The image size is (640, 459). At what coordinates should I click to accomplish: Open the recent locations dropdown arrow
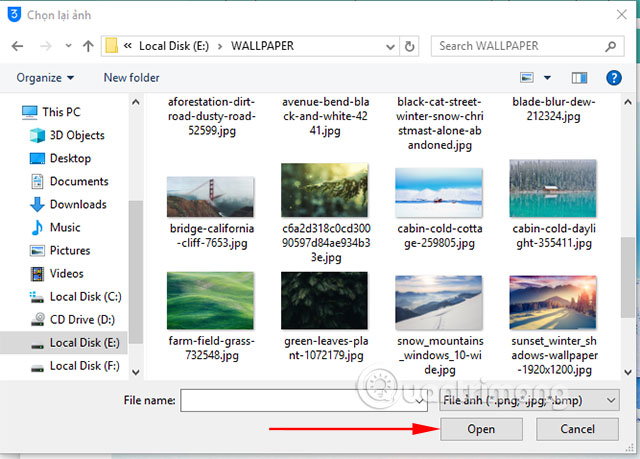pyautogui.click(x=68, y=46)
